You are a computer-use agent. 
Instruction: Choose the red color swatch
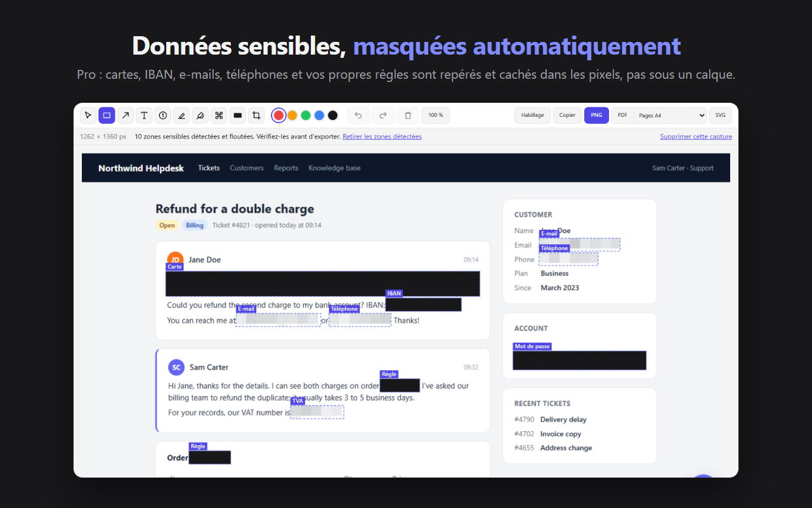click(278, 116)
